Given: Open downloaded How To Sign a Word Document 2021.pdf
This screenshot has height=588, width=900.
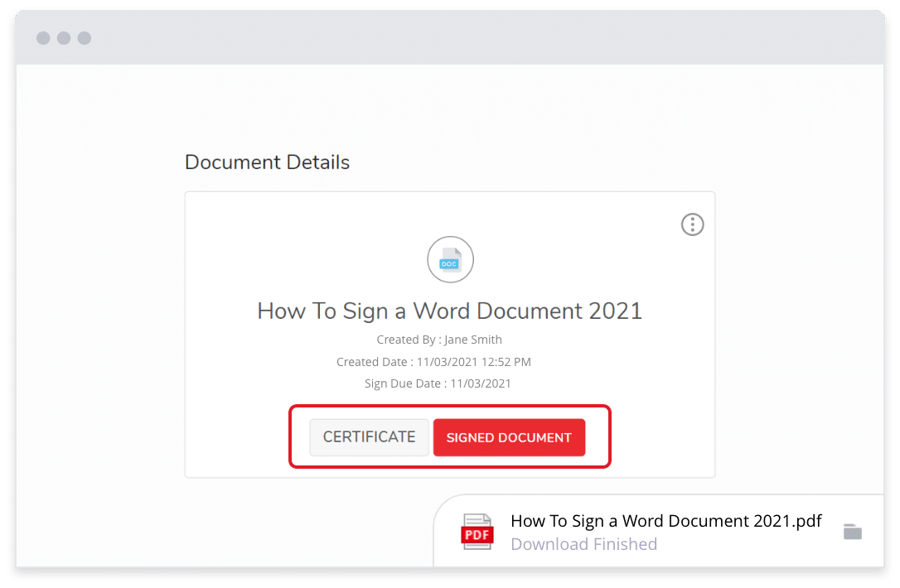Looking at the screenshot, I should tap(665, 521).
